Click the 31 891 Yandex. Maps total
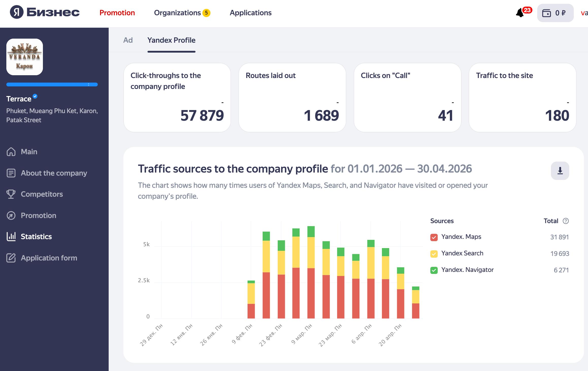This screenshot has height=371, width=588. click(x=560, y=237)
